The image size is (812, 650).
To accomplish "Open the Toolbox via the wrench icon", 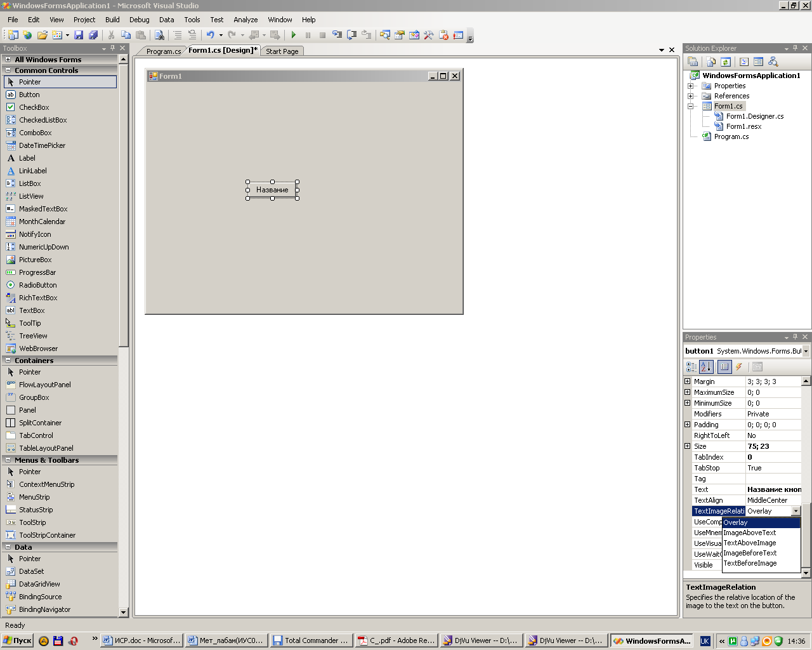I will pyautogui.click(x=429, y=35).
